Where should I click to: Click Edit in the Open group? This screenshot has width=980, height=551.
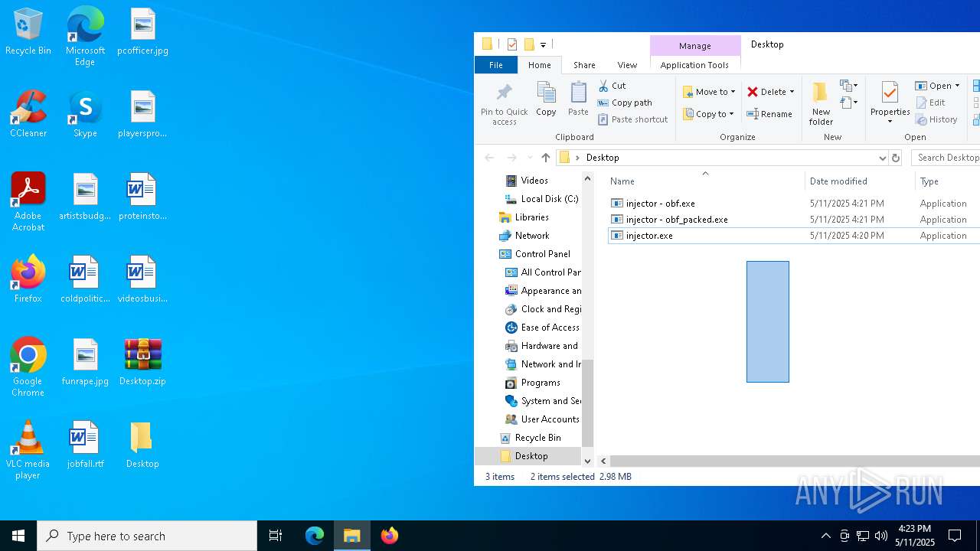(x=930, y=103)
